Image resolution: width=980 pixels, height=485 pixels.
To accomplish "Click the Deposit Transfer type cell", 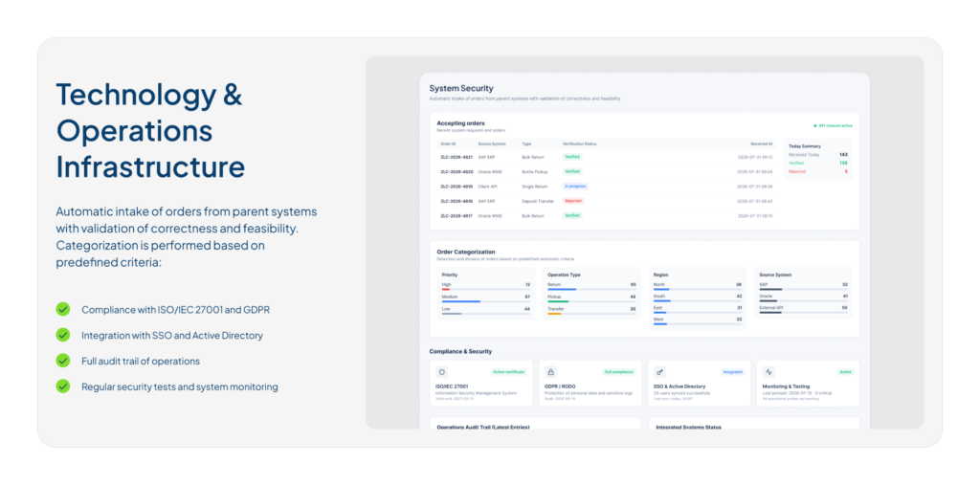I will click(x=538, y=201).
